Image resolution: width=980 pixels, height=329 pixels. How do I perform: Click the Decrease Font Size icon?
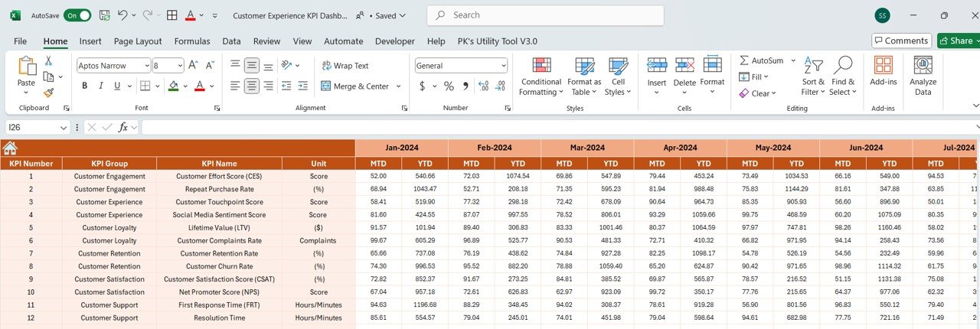pyautogui.click(x=210, y=66)
